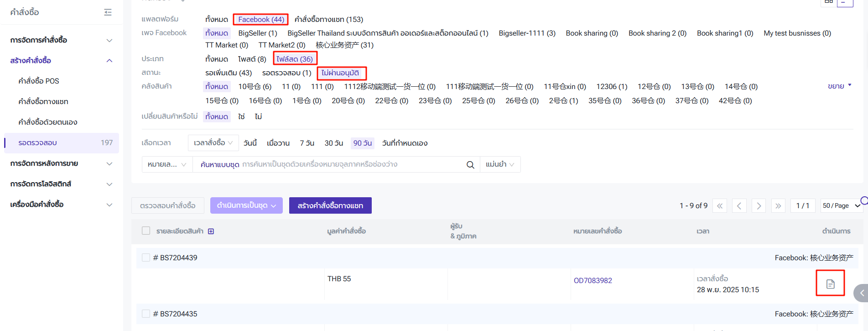Viewport: 868px width, 331px height.
Task: Go to the previous page arrow
Action: click(739, 206)
